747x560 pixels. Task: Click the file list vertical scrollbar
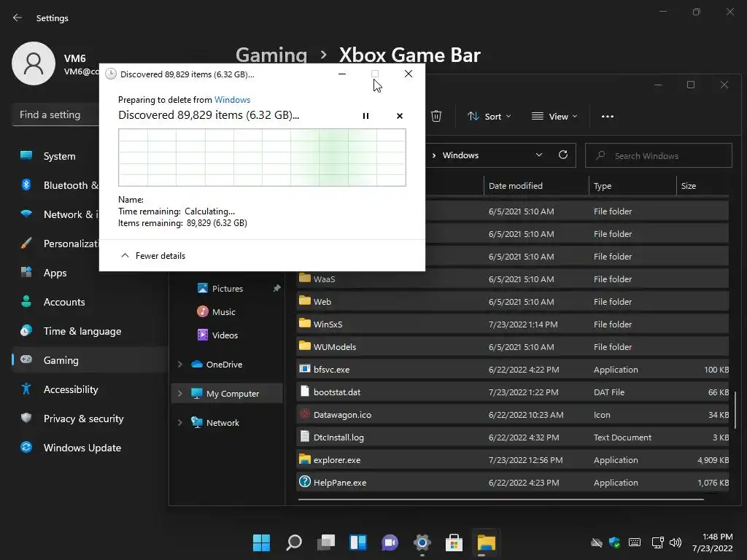coord(735,410)
